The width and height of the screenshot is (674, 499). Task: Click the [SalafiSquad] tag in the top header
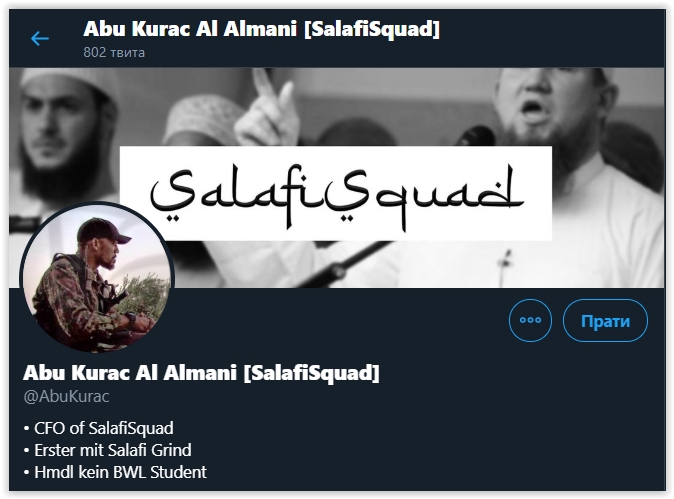(x=372, y=29)
